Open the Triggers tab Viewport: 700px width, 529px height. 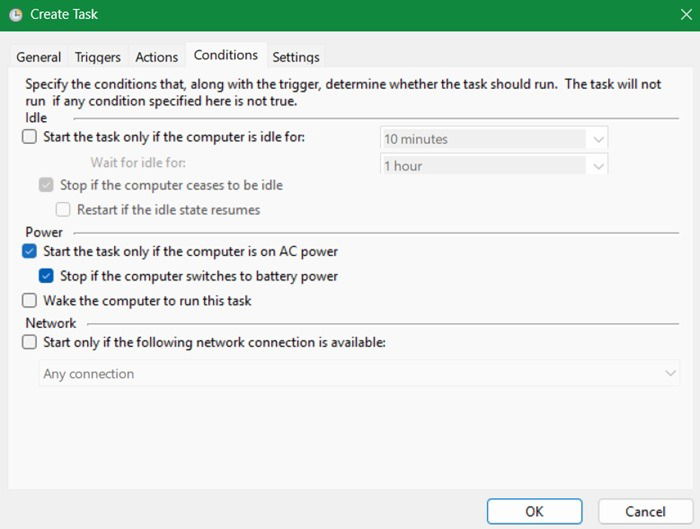point(98,57)
